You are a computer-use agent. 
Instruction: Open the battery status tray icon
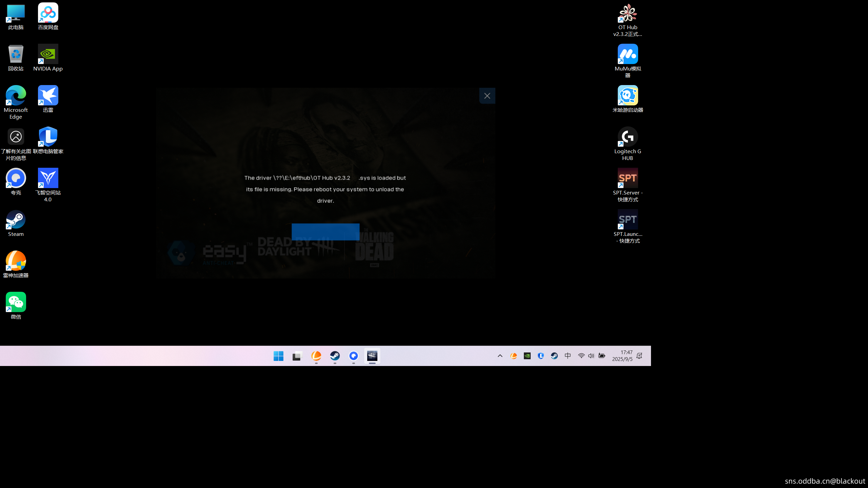[602, 356]
